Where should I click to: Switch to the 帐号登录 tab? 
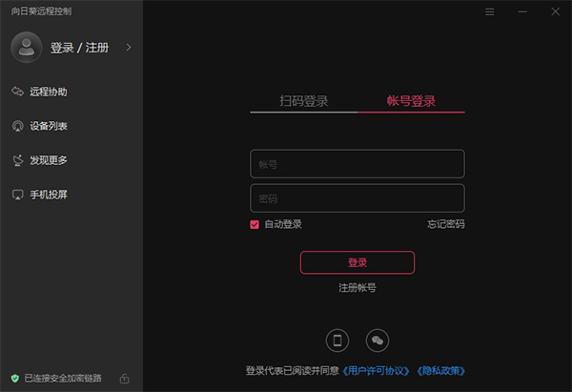click(x=411, y=101)
